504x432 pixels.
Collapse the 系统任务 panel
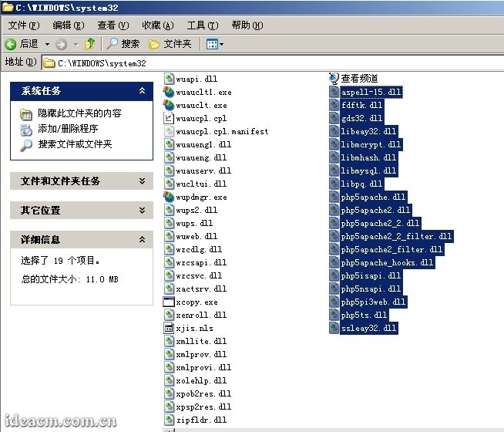(x=141, y=91)
